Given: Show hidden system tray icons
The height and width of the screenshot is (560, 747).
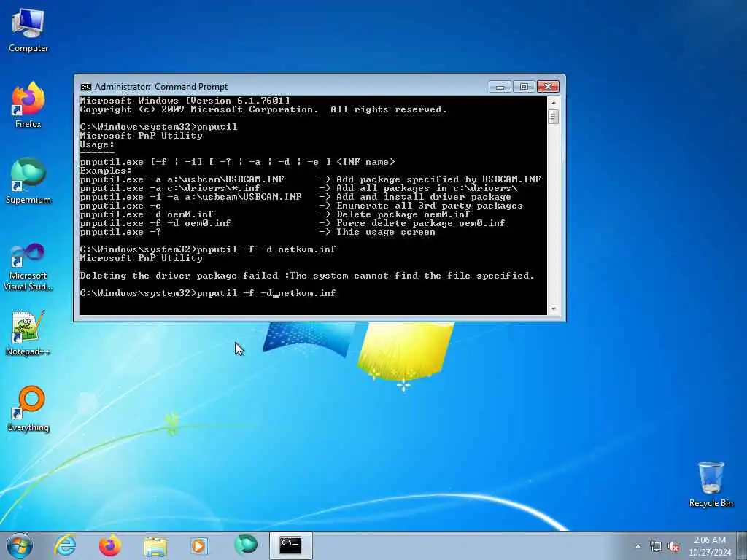Looking at the screenshot, I should coord(638,547).
